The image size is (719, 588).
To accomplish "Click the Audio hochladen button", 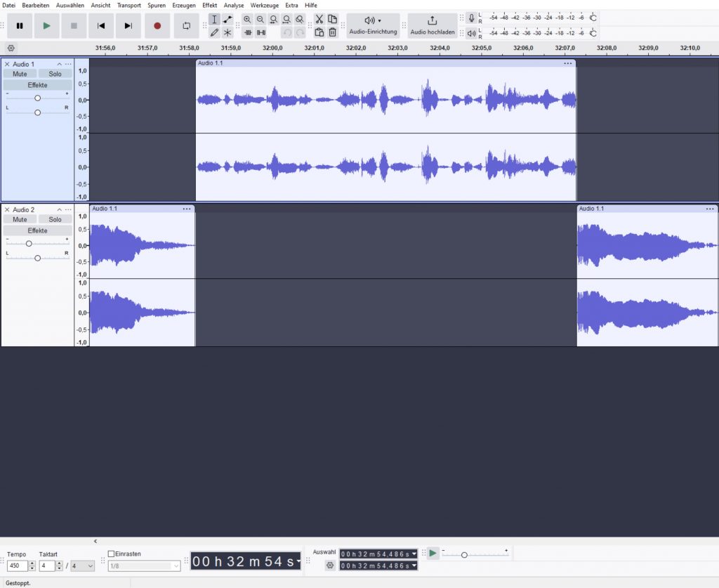I will 432,25.
